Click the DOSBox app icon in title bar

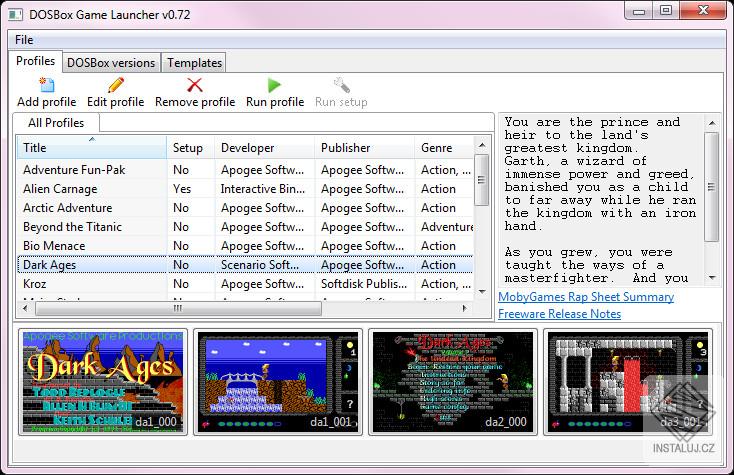(x=15, y=15)
